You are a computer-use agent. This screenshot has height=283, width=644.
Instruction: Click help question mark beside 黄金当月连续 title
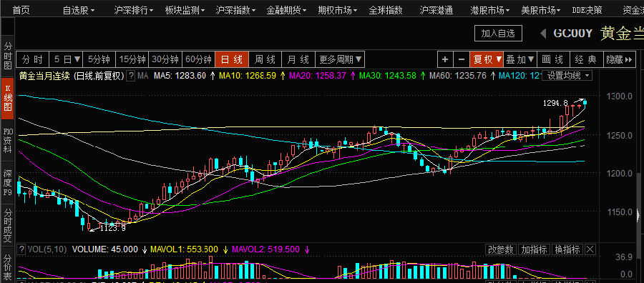(131, 76)
